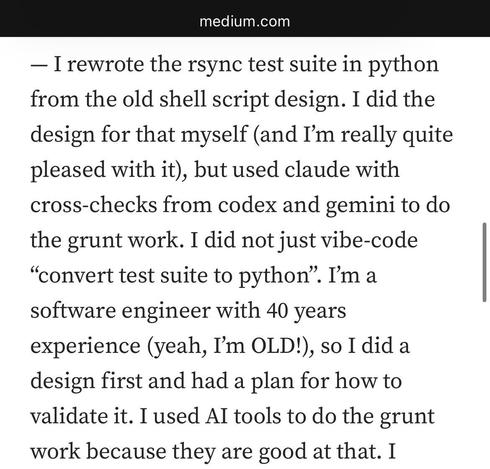Click the quoted word "convert"
490x469 pixels.
tap(72, 276)
